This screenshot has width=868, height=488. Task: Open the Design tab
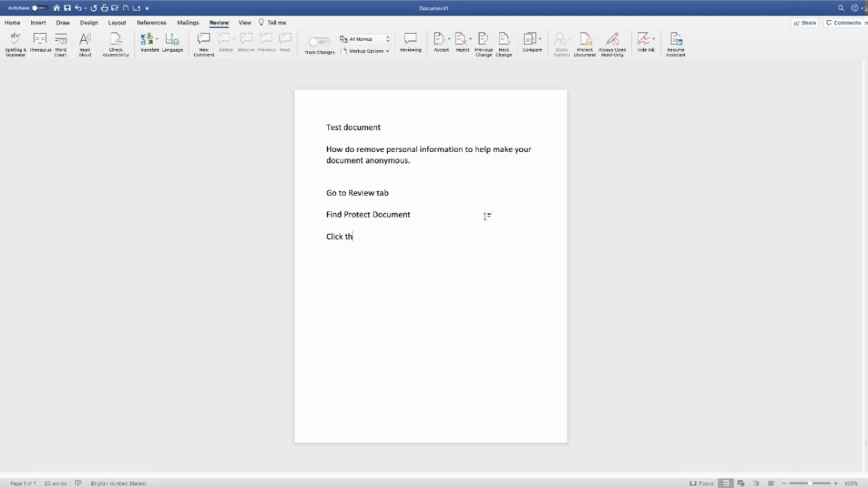click(89, 22)
